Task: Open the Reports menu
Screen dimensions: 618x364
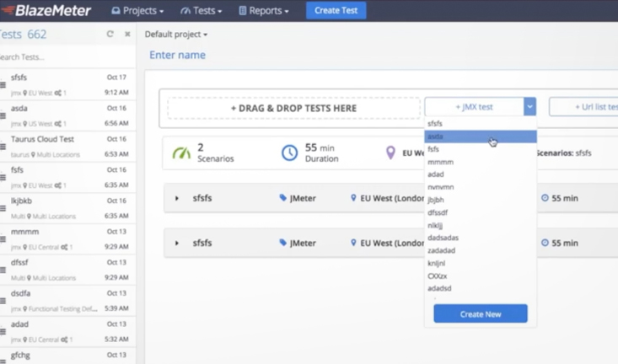Action: [x=264, y=11]
